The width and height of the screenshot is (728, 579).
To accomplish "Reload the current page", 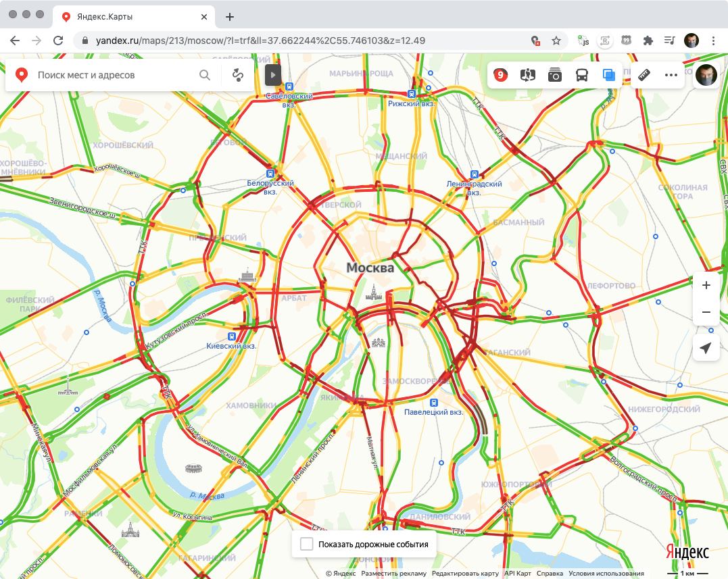I will pos(58,41).
